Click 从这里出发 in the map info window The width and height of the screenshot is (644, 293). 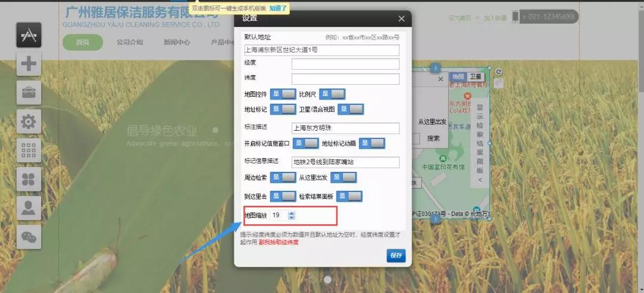tap(432, 122)
